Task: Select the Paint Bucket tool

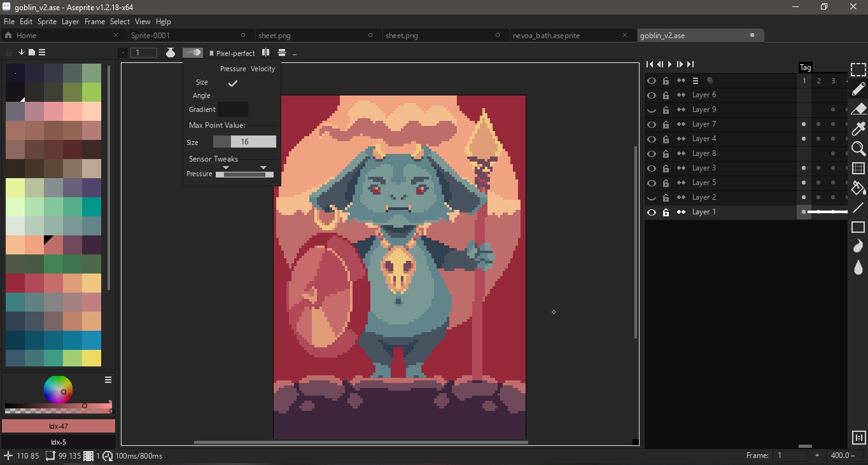Action: click(x=858, y=188)
